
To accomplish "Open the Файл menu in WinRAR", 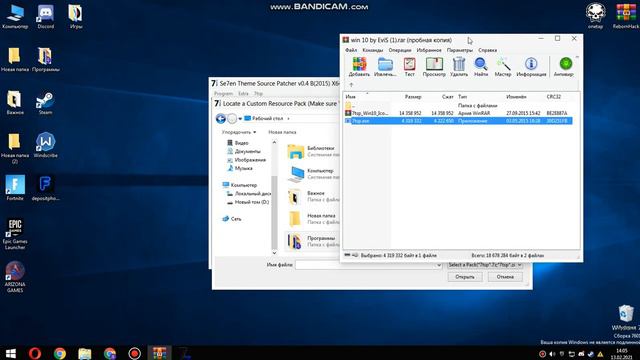I will click(x=351, y=50).
